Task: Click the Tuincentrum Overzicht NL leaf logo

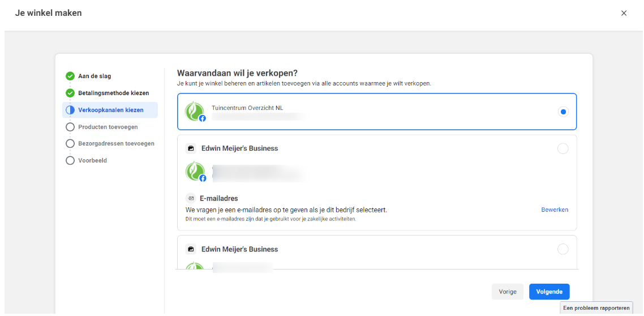Action: (196, 111)
